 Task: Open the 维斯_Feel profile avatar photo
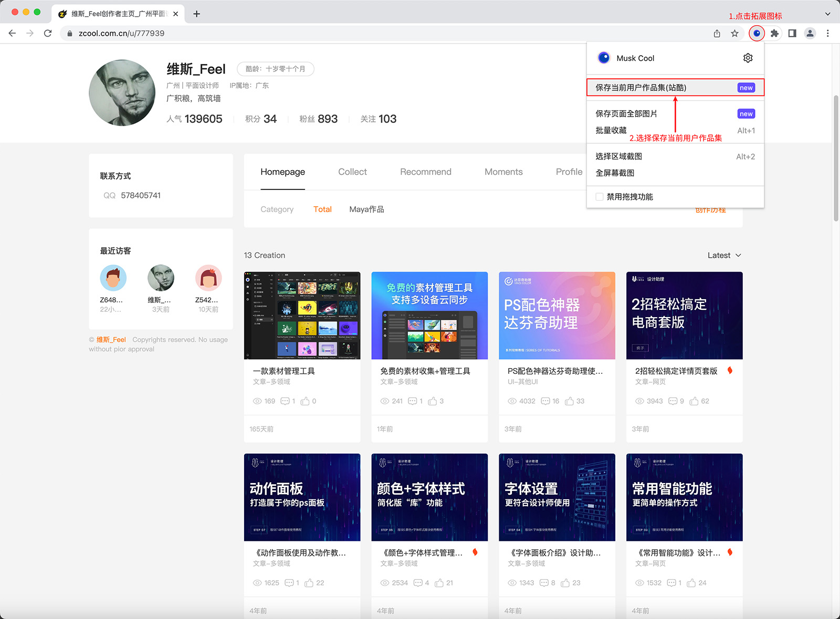(122, 93)
